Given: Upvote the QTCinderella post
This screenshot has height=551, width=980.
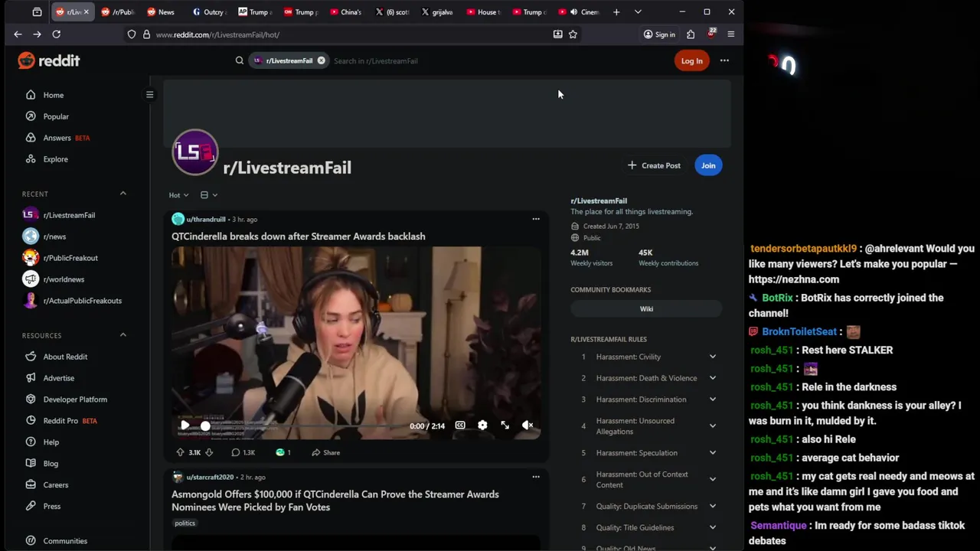Looking at the screenshot, I should pyautogui.click(x=181, y=452).
